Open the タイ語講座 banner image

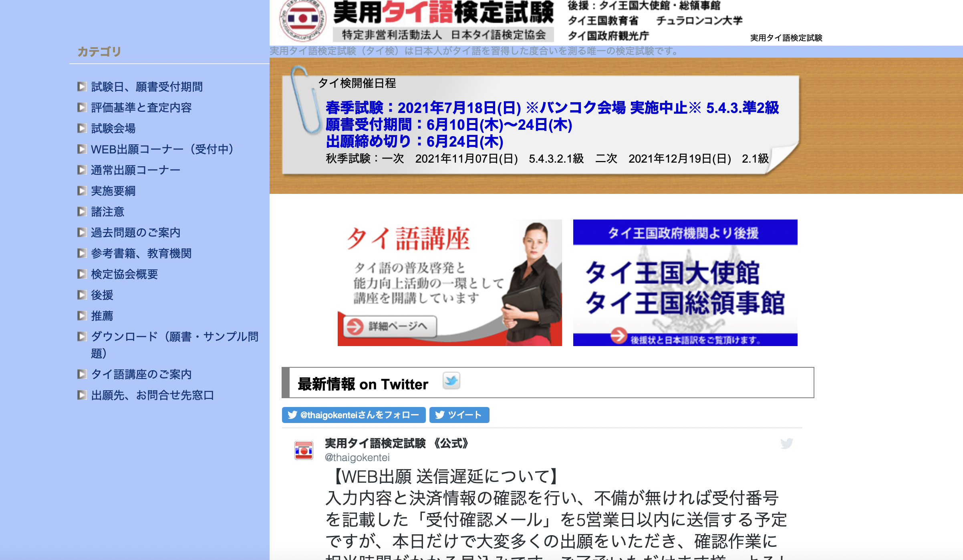[x=449, y=283]
